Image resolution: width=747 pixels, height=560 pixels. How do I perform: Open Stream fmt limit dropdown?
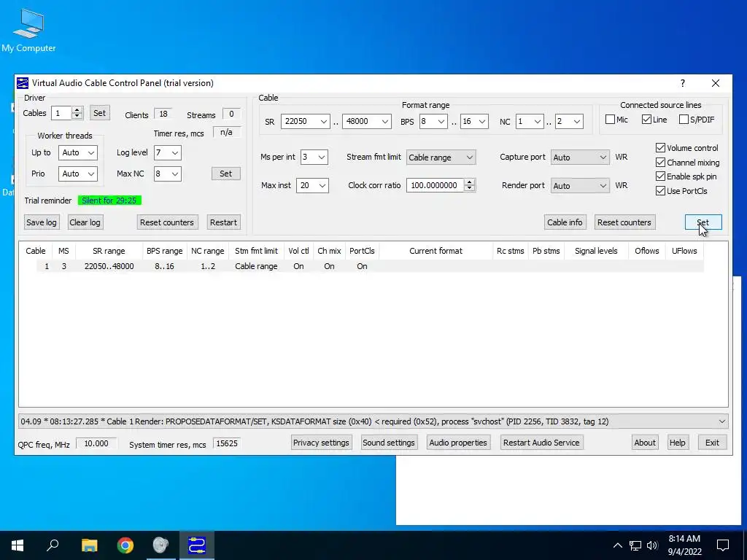tap(441, 157)
